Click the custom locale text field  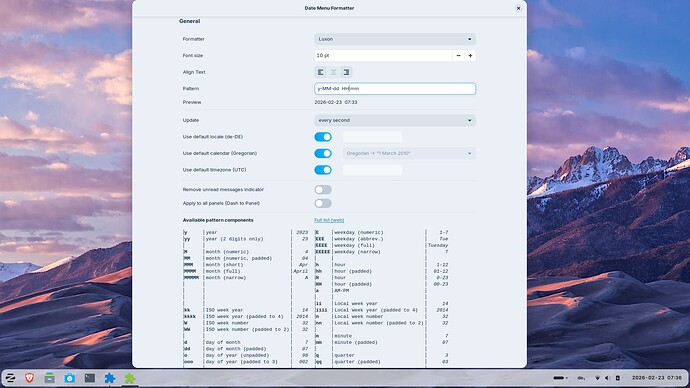(372, 137)
